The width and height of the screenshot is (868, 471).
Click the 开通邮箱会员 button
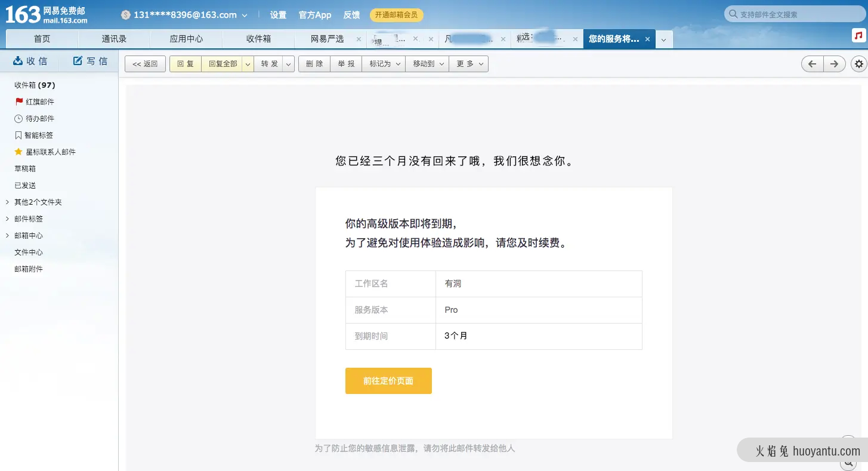(396, 15)
